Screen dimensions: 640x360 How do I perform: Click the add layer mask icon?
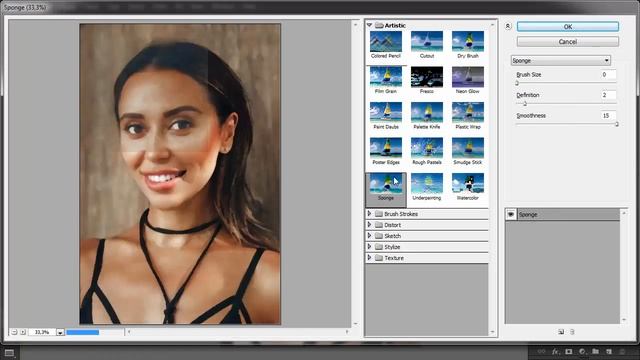(569, 351)
